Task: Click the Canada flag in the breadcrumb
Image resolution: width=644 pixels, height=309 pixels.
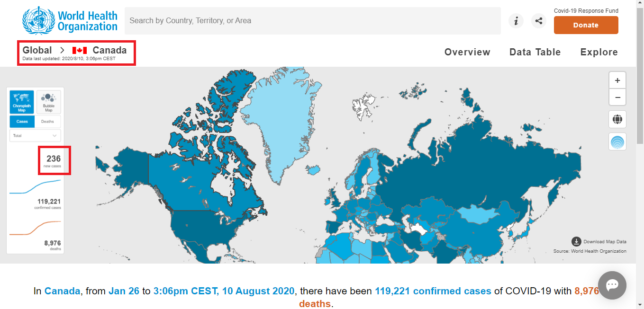Action: point(80,50)
